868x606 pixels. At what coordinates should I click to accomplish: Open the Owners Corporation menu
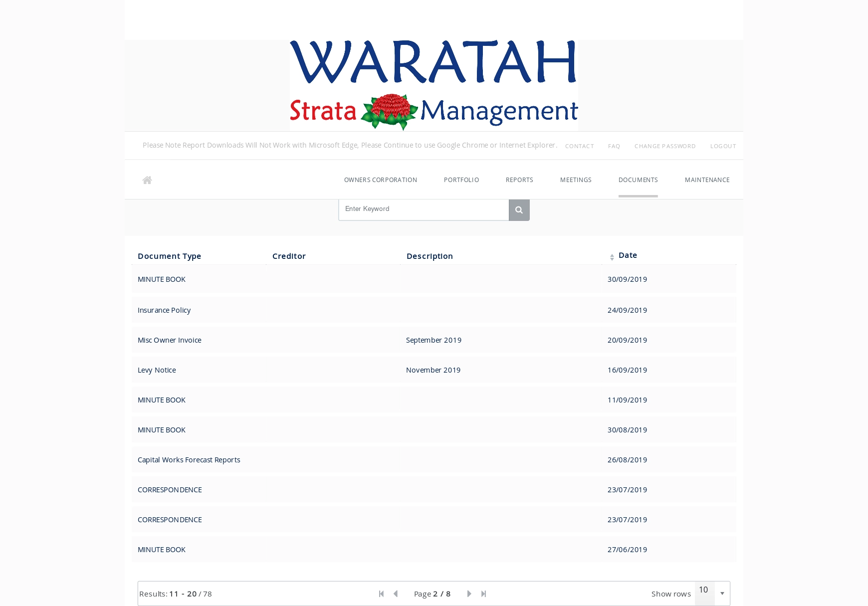(x=381, y=180)
